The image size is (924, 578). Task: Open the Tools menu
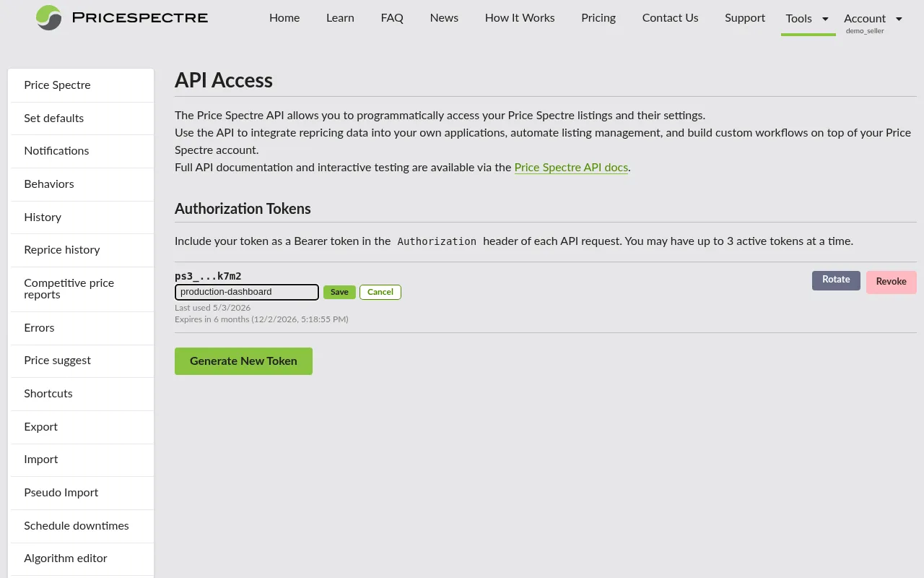(799, 19)
